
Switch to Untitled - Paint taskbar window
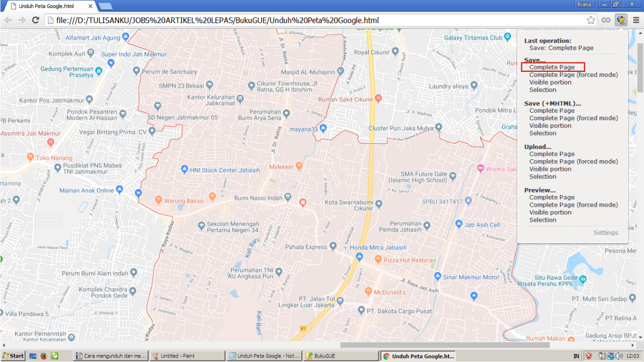point(187,356)
